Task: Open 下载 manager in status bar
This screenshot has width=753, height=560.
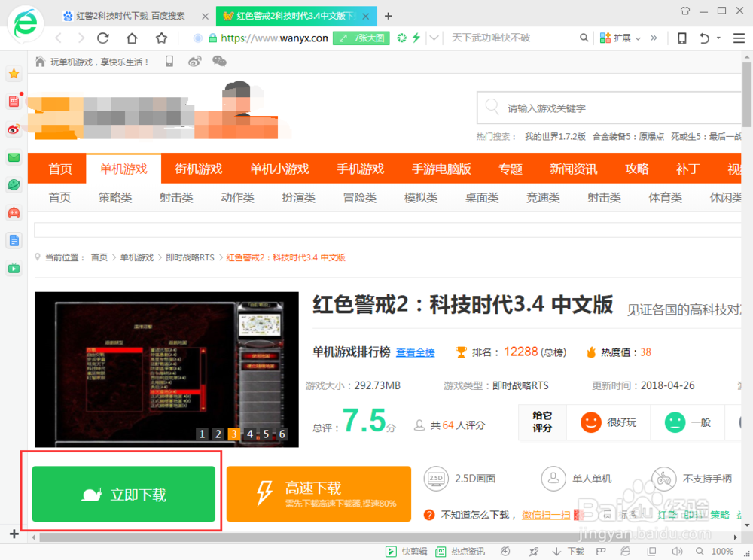Action: pos(568,552)
